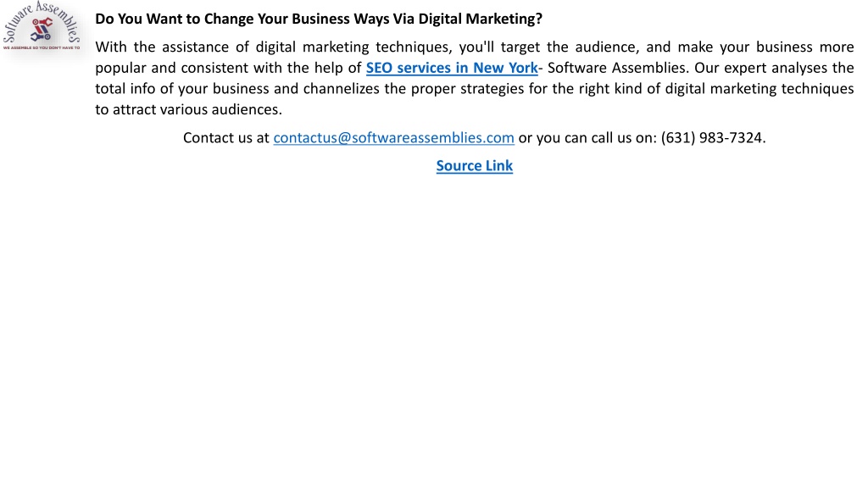Click the "Our expert analyses the" text
This screenshot has width=868, height=488.
tap(774, 68)
